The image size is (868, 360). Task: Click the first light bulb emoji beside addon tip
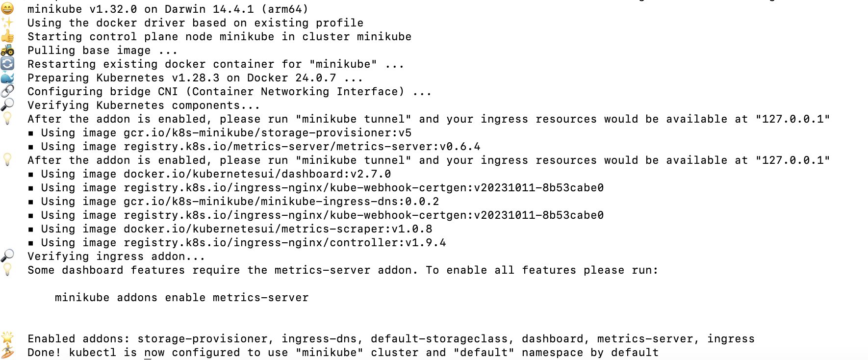(7, 119)
